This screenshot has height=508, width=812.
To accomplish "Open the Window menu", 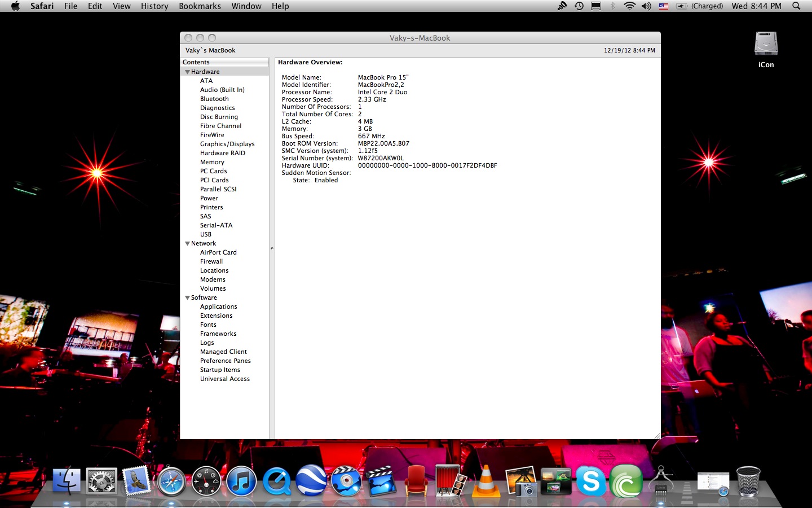I will pos(246,6).
